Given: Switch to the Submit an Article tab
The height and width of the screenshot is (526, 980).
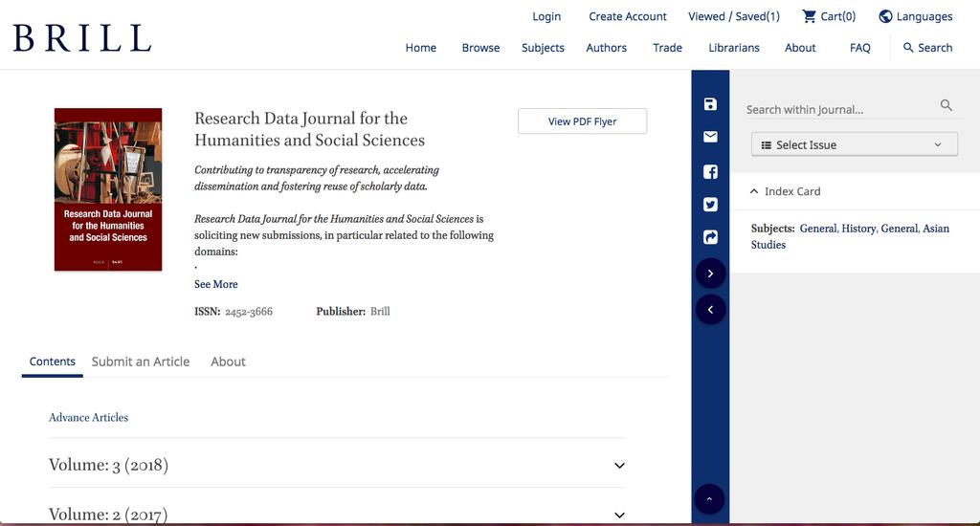Looking at the screenshot, I should point(141,362).
